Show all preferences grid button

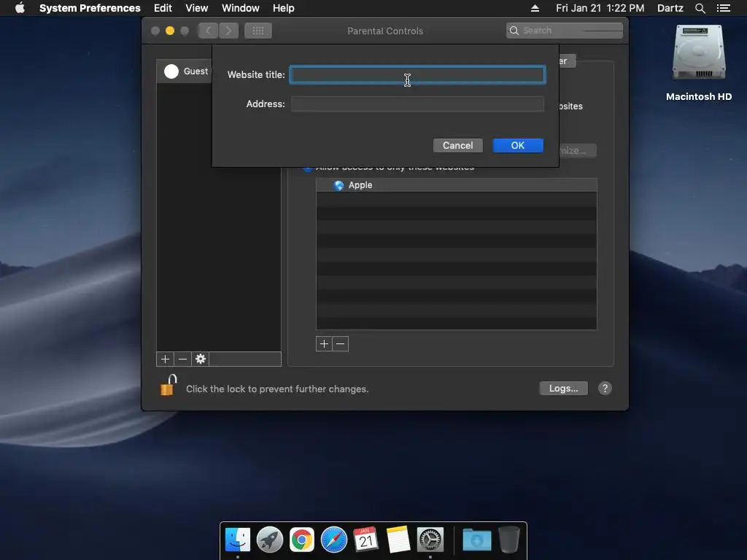258,31
